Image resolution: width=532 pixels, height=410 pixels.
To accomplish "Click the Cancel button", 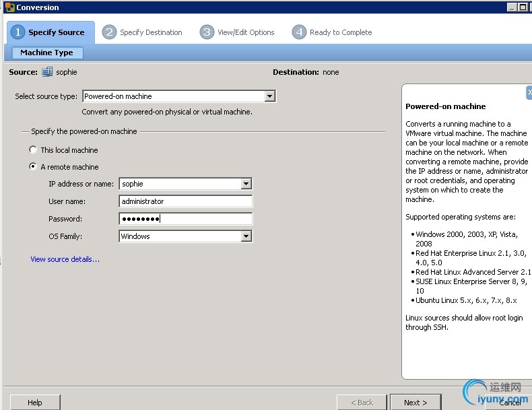I will tap(510, 403).
